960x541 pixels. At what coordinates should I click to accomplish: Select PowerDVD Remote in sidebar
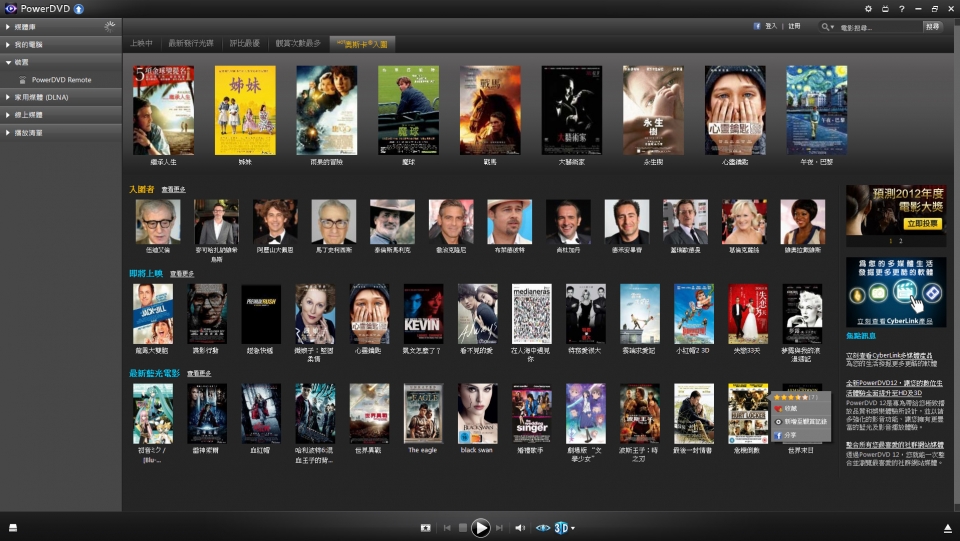(x=61, y=79)
